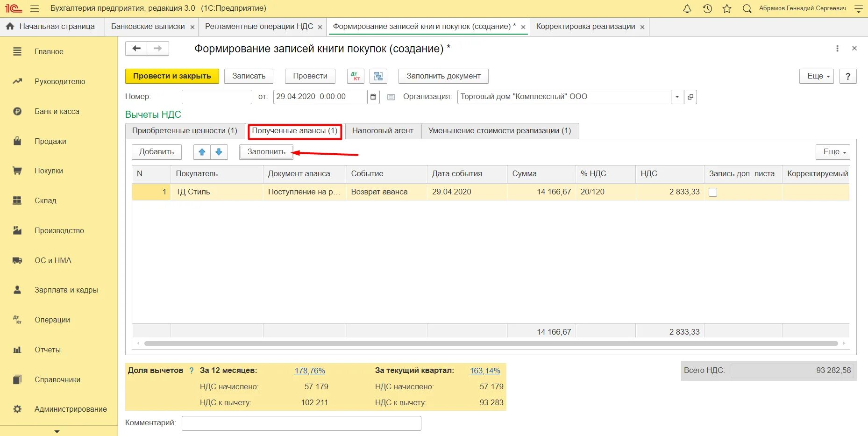868x436 pixels.
Task: Toggle Запись доп. листа checkbox for ТД Стиль
Action: [x=713, y=192]
